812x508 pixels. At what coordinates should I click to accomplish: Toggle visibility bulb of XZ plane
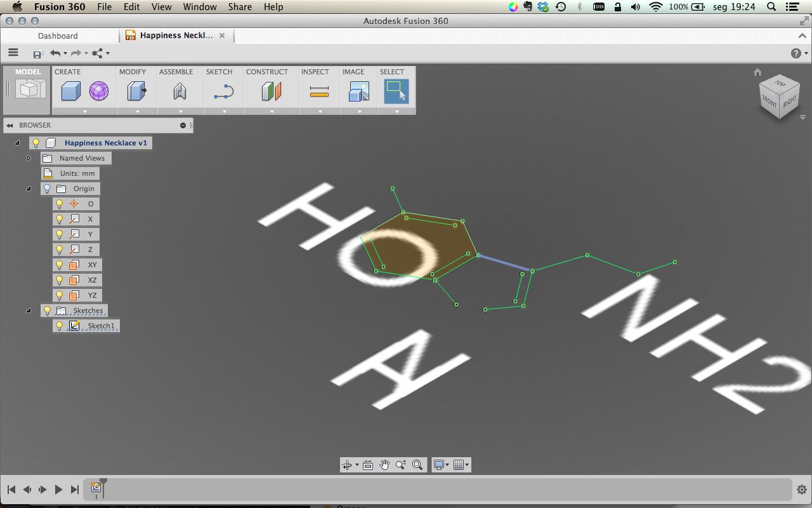tap(60, 280)
